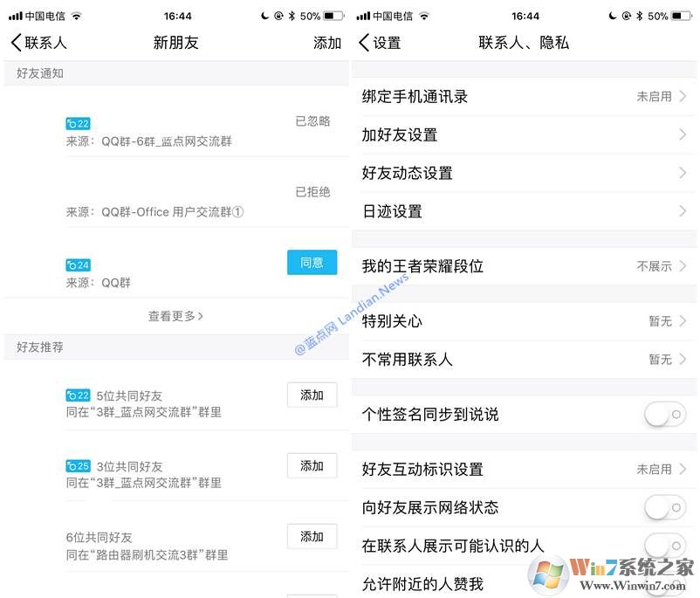Viewport: 700px width, 598px height.
Task: Tap the level 25 badge in 好友推荐
Action: click(79, 466)
